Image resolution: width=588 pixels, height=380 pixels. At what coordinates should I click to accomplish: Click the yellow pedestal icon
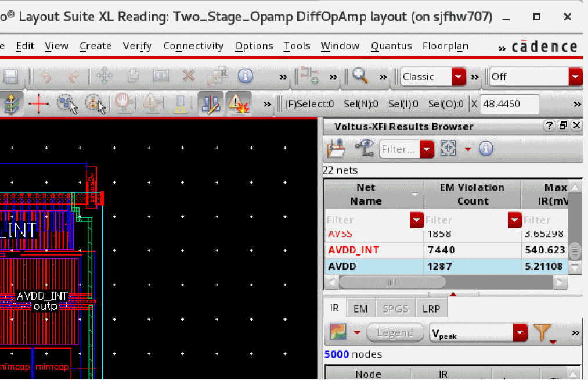tap(181, 104)
